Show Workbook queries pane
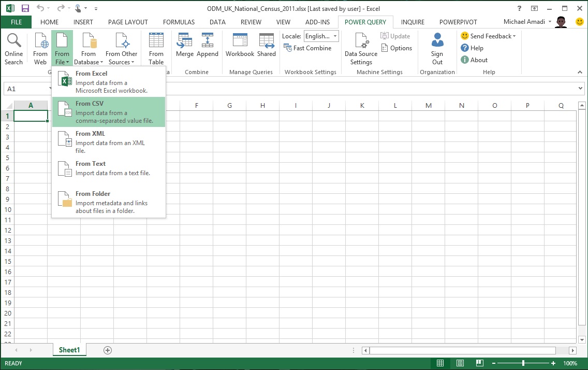588x370 pixels. coord(240,45)
